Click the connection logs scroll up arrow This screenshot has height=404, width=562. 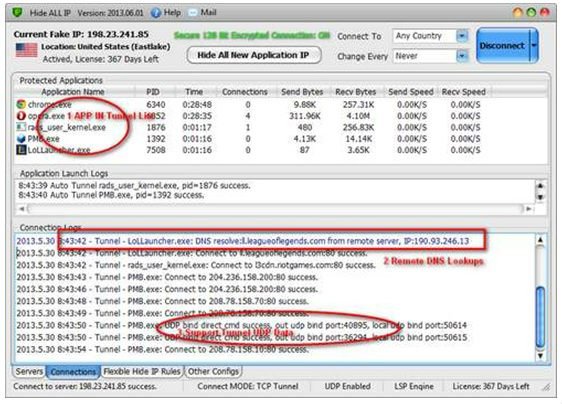tap(540, 240)
